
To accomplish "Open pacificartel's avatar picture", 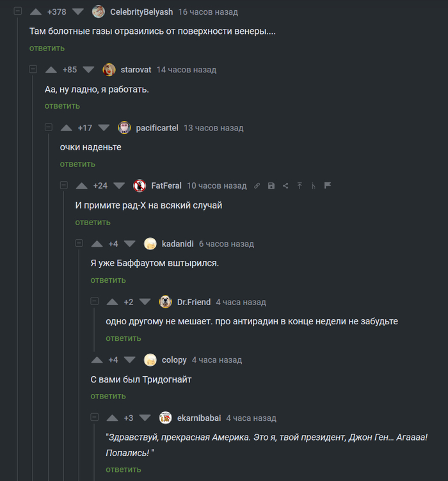I will [x=124, y=127].
